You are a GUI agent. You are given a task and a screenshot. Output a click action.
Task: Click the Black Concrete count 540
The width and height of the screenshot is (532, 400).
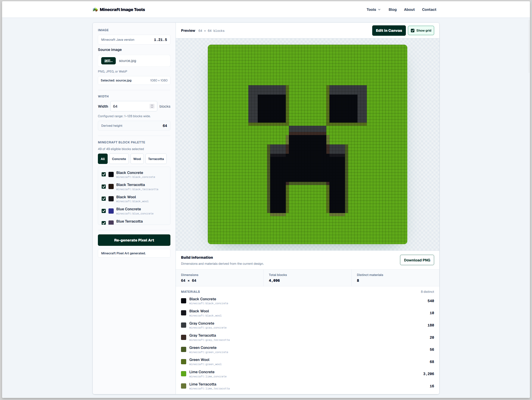pos(431,301)
